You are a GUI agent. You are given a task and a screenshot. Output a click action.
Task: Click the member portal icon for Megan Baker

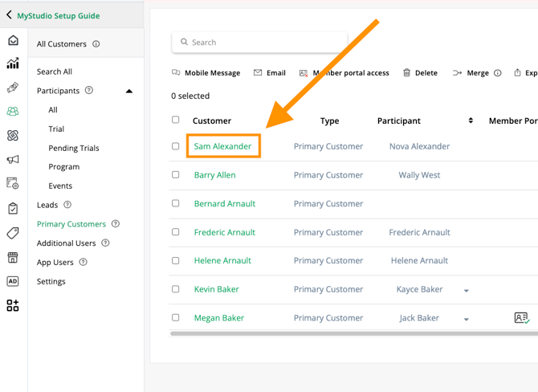click(x=521, y=318)
